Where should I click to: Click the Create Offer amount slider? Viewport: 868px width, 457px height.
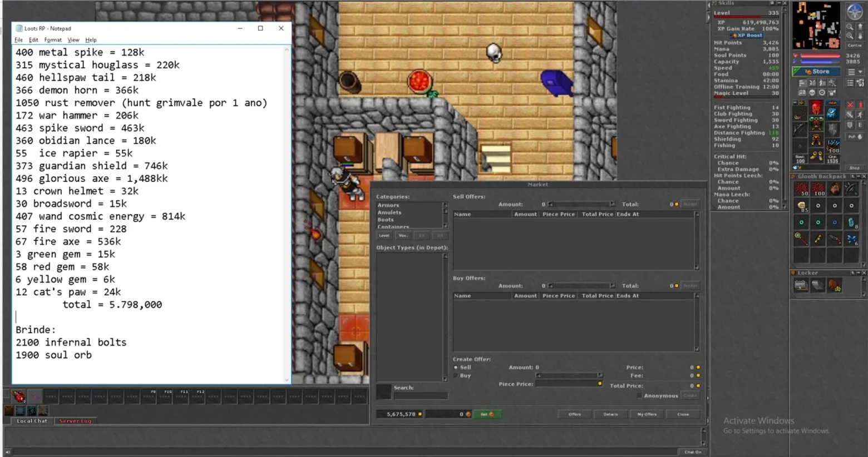click(x=569, y=375)
